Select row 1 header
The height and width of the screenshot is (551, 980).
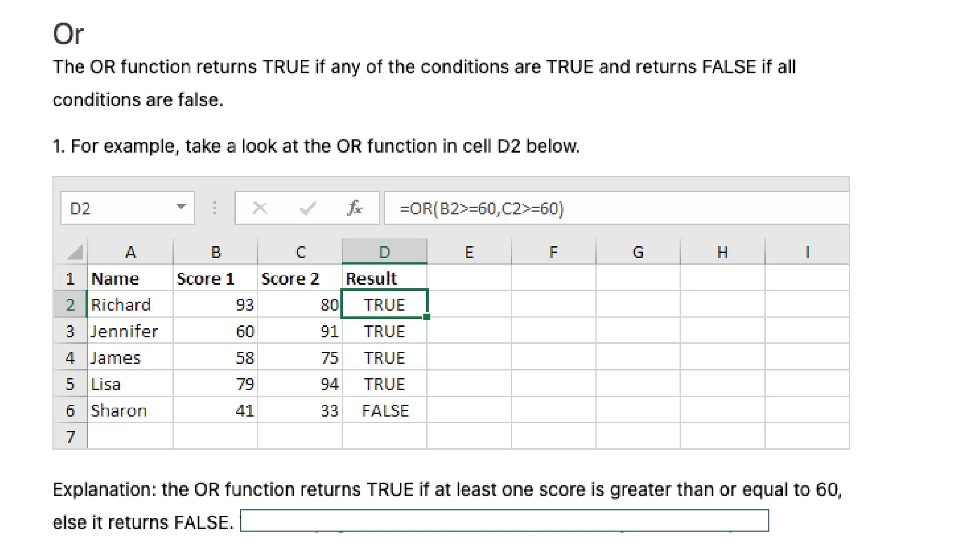(x=70, y=278)
